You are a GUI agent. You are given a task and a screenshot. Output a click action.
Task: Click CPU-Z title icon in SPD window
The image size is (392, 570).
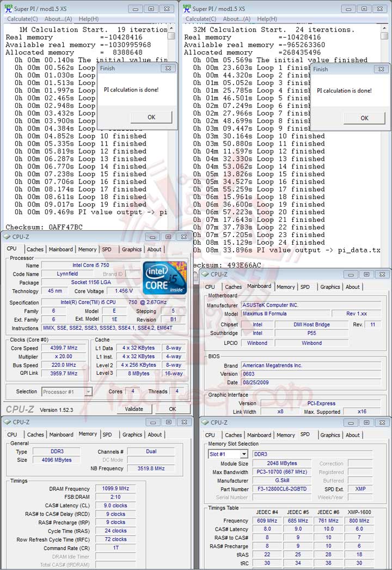coord(205,422)
